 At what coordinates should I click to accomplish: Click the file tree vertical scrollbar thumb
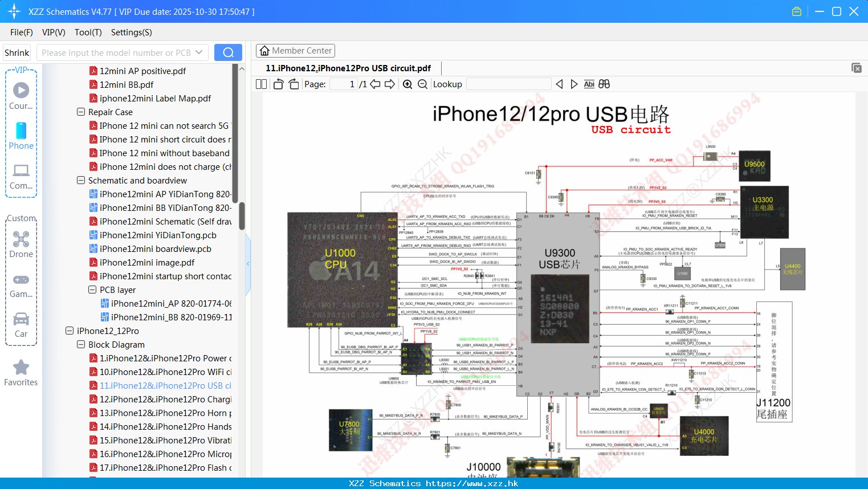[x=242, y=215]
